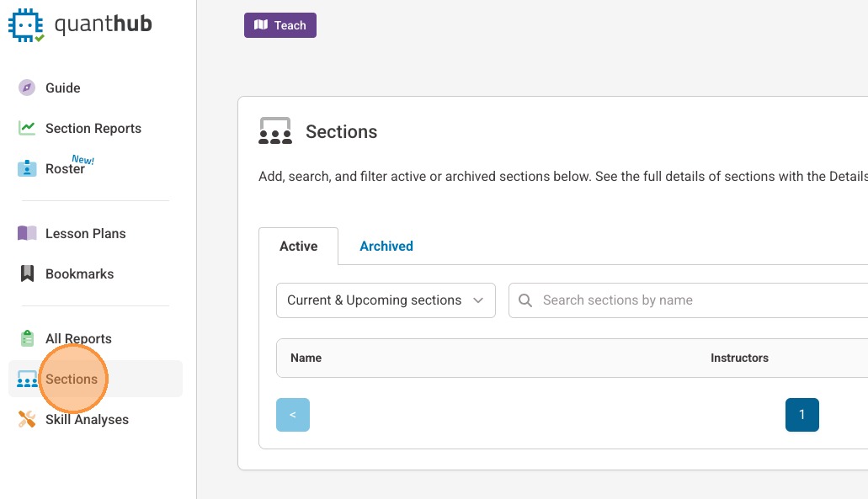Open the Guide compass icon

[x=27, y=88]
